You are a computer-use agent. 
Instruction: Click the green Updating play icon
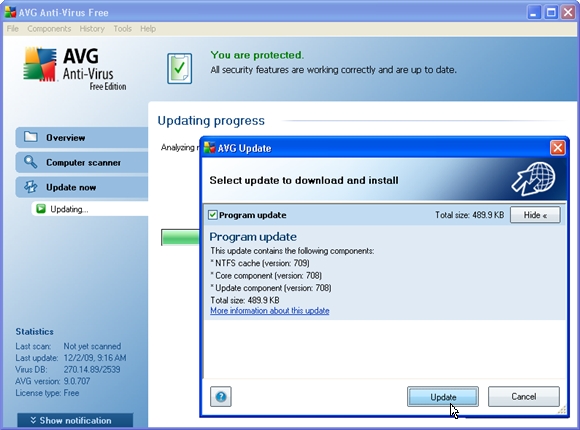41,209
